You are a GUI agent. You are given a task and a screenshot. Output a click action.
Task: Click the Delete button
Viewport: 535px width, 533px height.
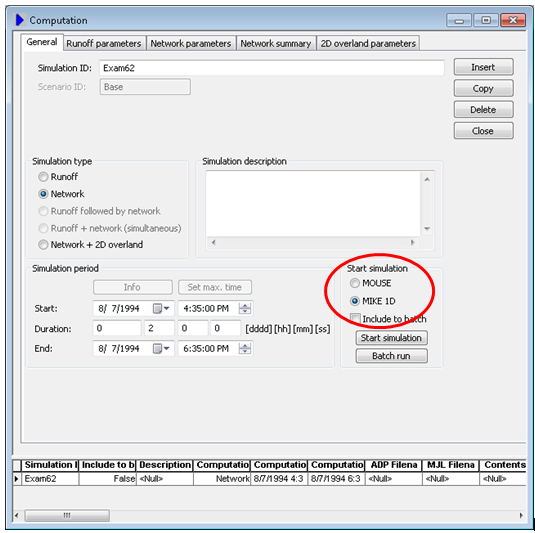point(483,110)
